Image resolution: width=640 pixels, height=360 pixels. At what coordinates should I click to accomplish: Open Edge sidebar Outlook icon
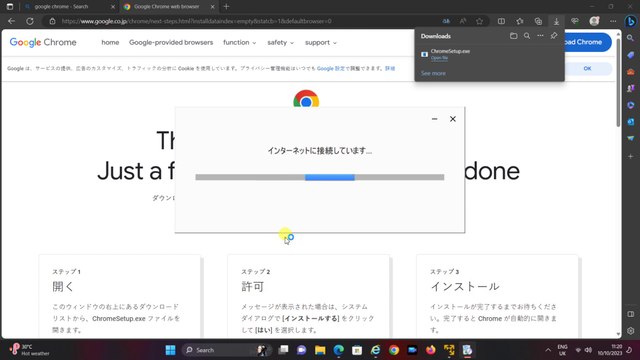click(631, 122)
